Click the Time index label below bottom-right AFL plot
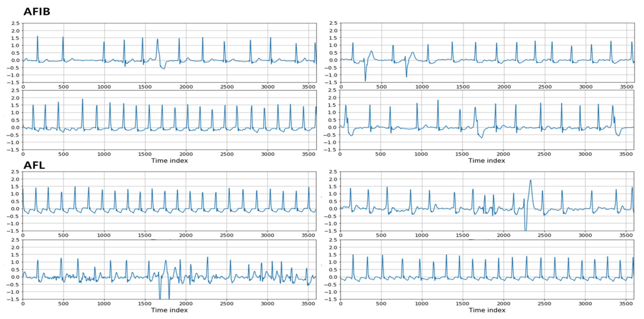The height and width of the screenshot is (319, 644). coord(487,310)
